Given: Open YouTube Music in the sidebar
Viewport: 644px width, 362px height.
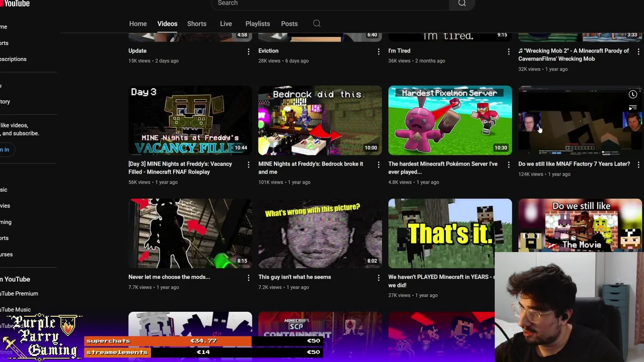Looking at the screenshot, I should [x=15, y=310].
